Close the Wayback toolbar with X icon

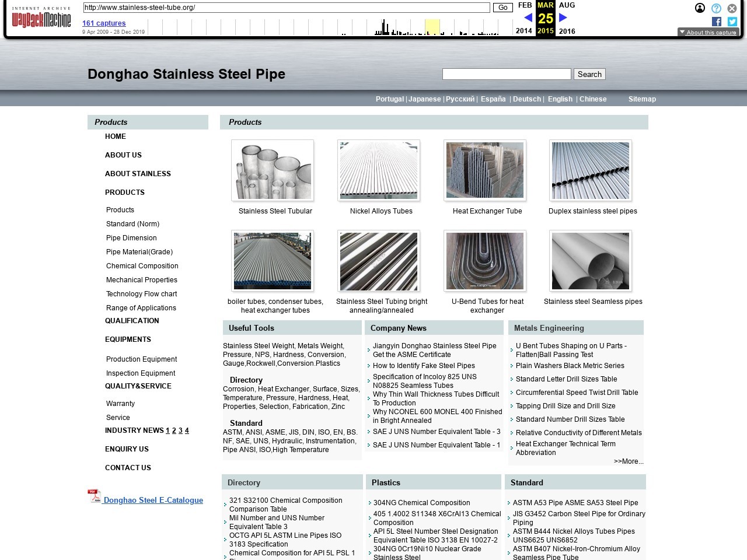coord(732,8)
